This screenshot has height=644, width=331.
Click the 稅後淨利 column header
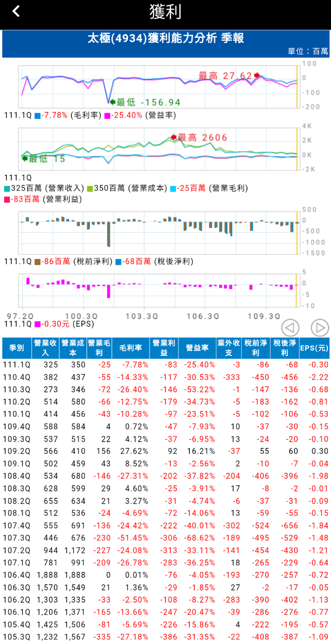point(285,348)
